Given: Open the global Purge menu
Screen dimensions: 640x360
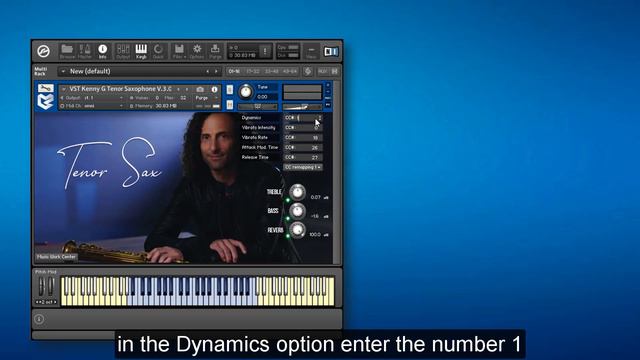Looking at the screenshot, I should click(215, 51).
